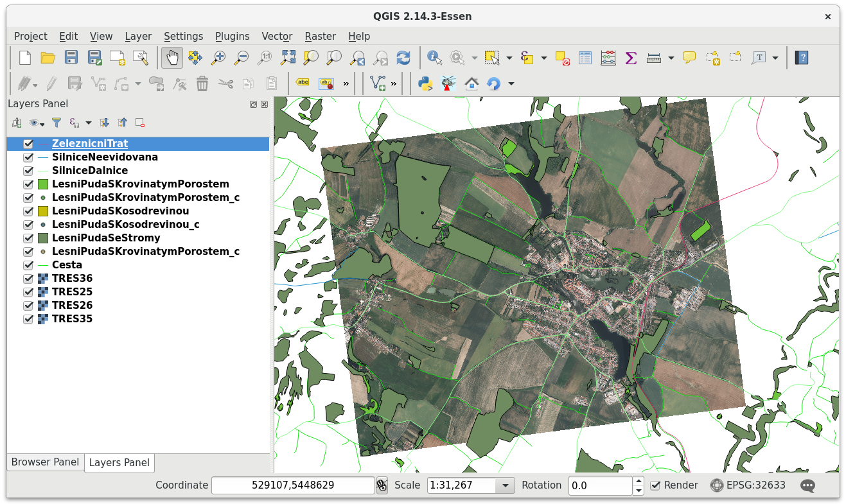This screenshot has width=846, height=504.
Task: Select the Layers Panel tab
Action: coord(119,463)
